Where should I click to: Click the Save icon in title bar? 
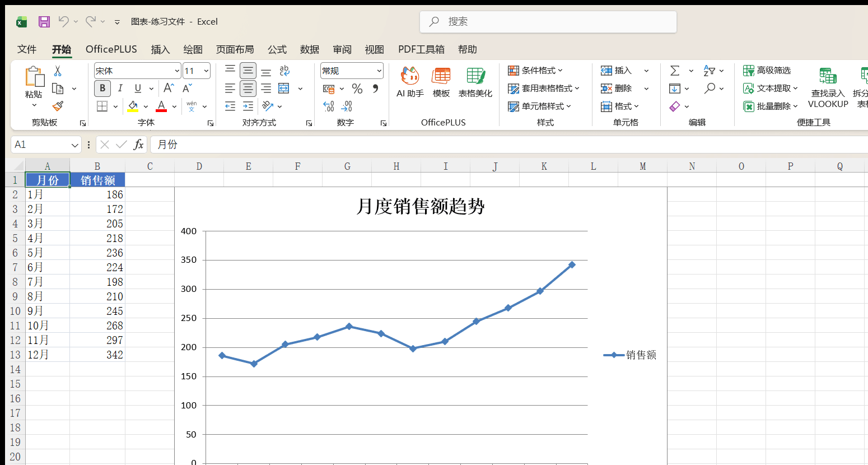point(44,22)
